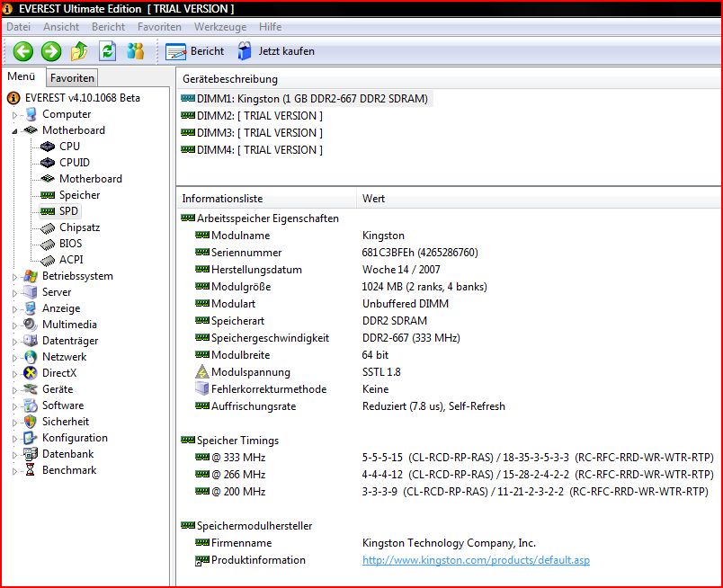This screenshot has width=723, height=588.
Task: Expand the Netzwerk tree node
Action: [x=14, y=358]
